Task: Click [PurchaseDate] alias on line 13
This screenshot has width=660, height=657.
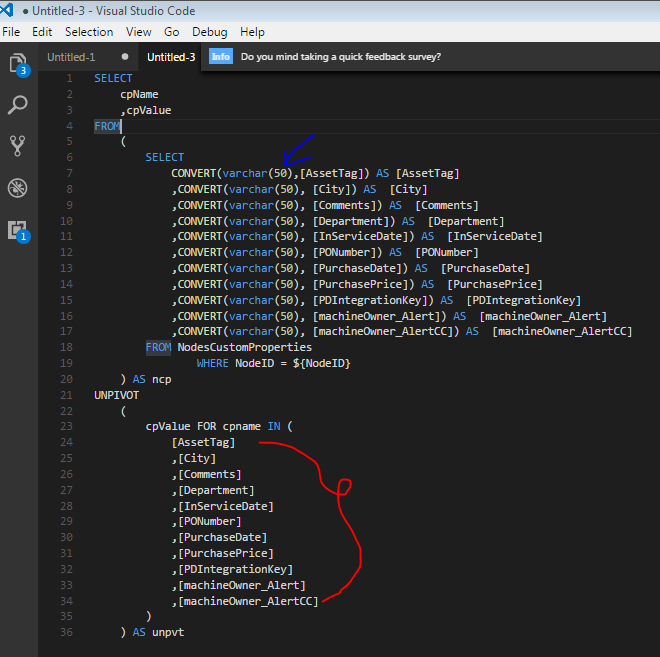Action: pos(485,269)
